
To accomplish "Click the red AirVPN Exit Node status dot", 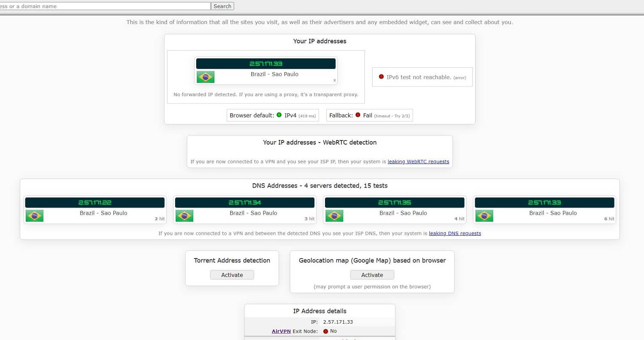I will (325, 331).
